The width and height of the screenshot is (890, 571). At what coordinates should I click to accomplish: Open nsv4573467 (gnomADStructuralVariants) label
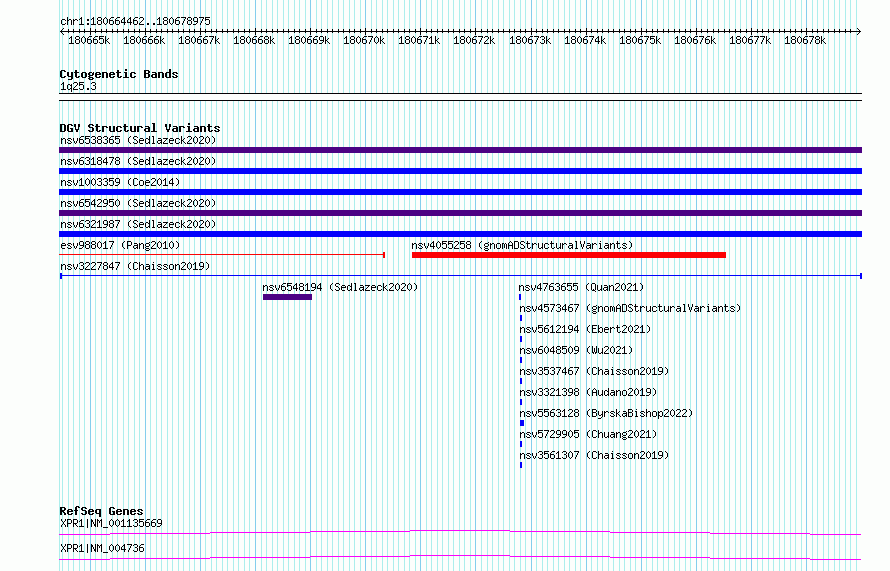[x=630, y=308]
